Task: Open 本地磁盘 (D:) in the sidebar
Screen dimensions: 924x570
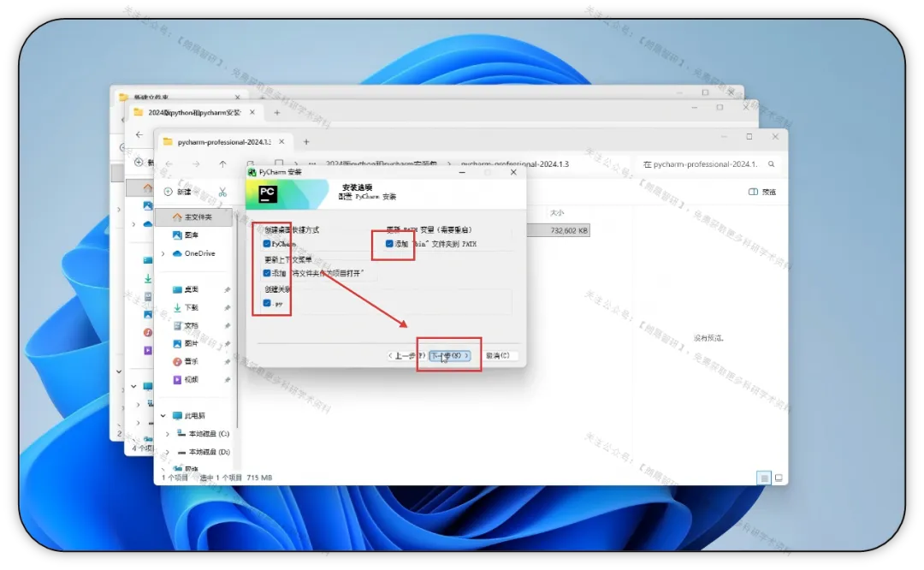Action: tap(204, 452)
